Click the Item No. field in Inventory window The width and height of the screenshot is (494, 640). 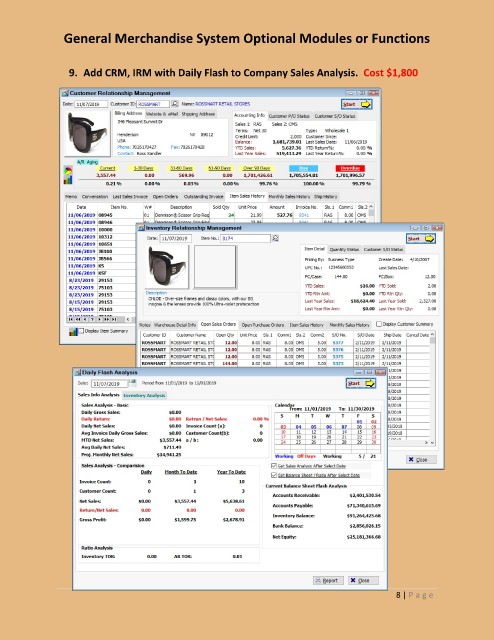click(245, 238)
